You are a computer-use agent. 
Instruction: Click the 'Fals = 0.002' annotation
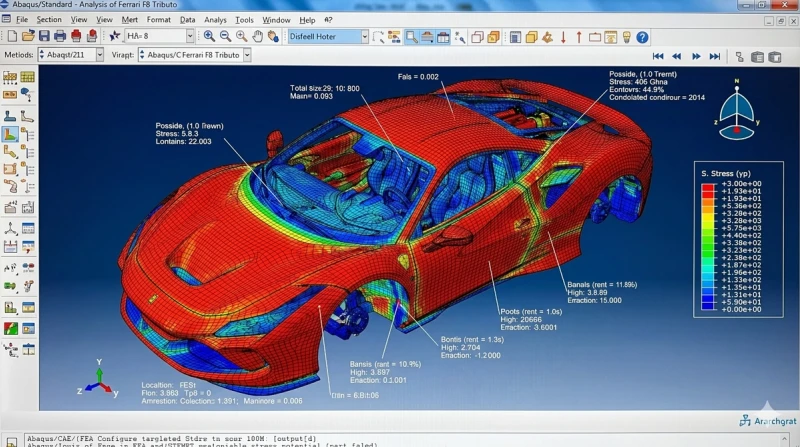click(x=418, y=77)
